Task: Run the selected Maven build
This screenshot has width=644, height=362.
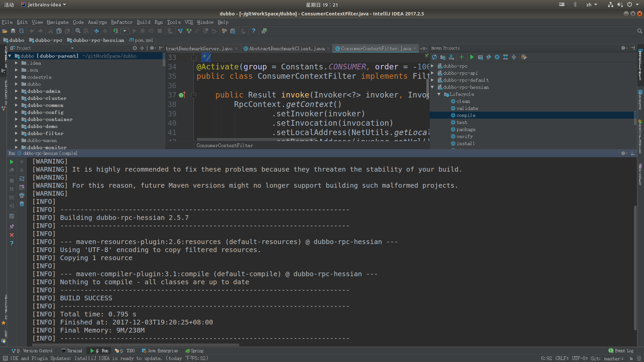Action: click(x=472, y=57)
